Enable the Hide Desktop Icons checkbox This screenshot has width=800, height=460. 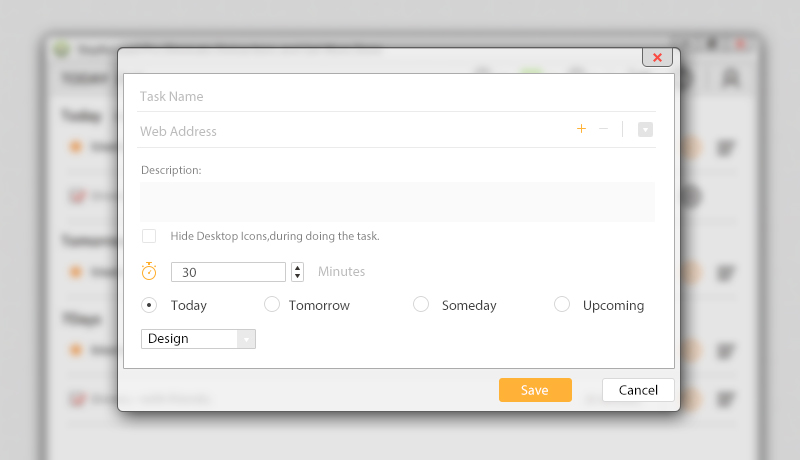[x=149, y=236]
